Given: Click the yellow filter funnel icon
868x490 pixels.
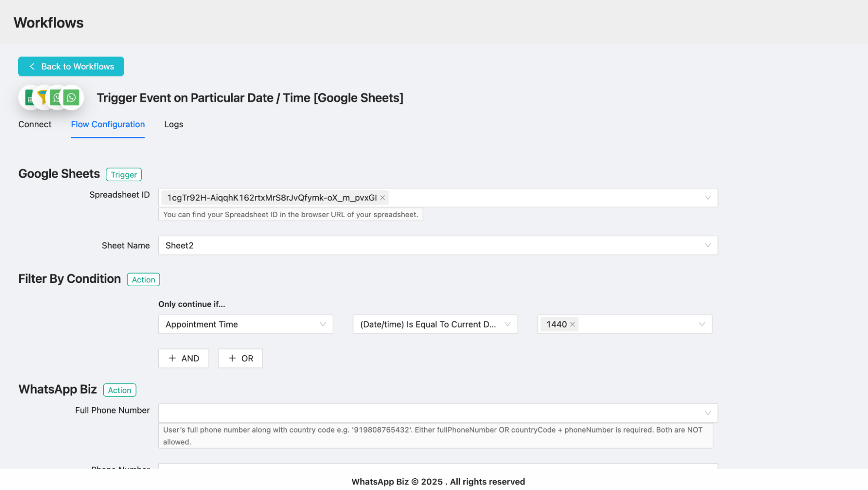Looking at the screenshot, I should [x=42, y=97].
